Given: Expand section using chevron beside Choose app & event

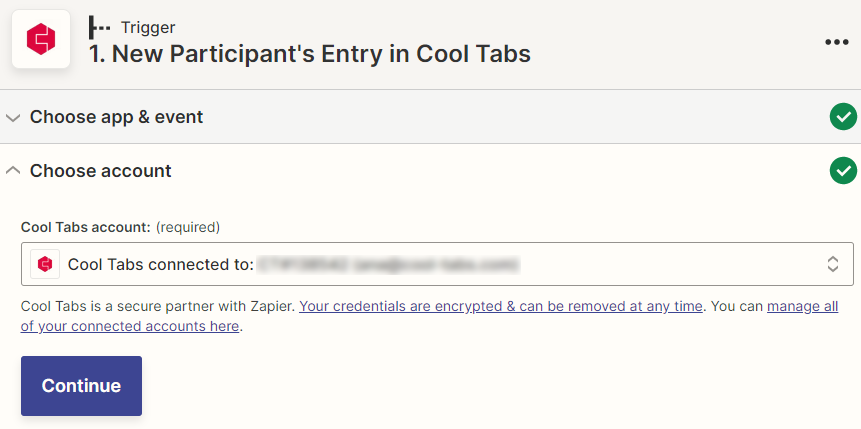Looking at the screenshot, I should (13, 118).
